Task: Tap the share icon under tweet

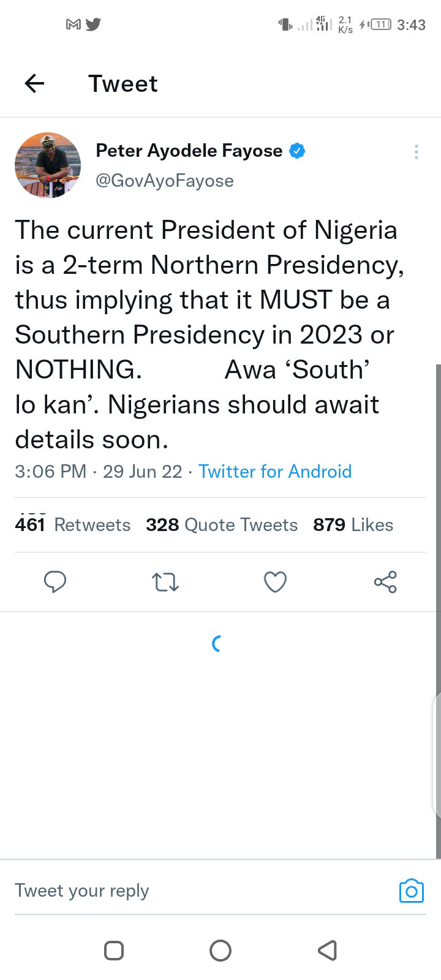Action: (x=385, y=582)
